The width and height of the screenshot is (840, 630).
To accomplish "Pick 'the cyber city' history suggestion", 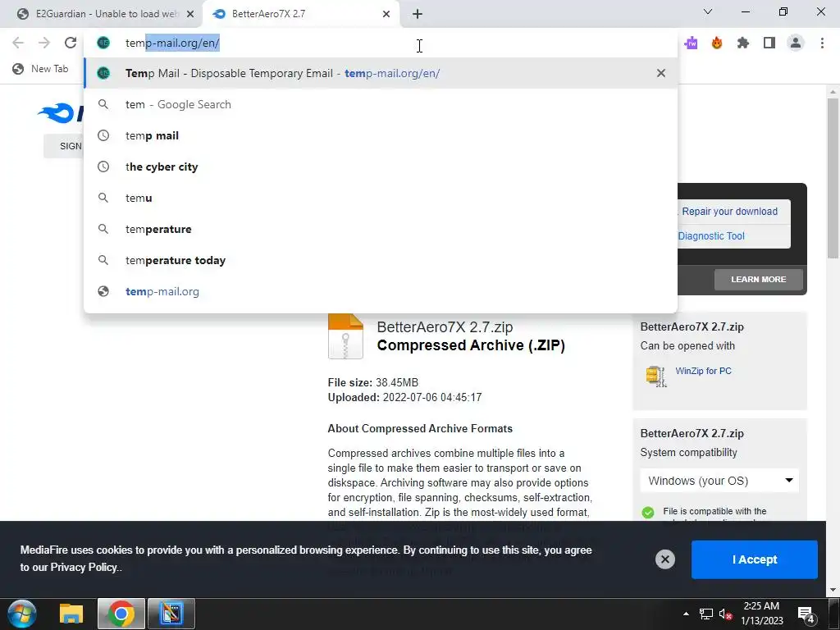I will tap(381, 167).
